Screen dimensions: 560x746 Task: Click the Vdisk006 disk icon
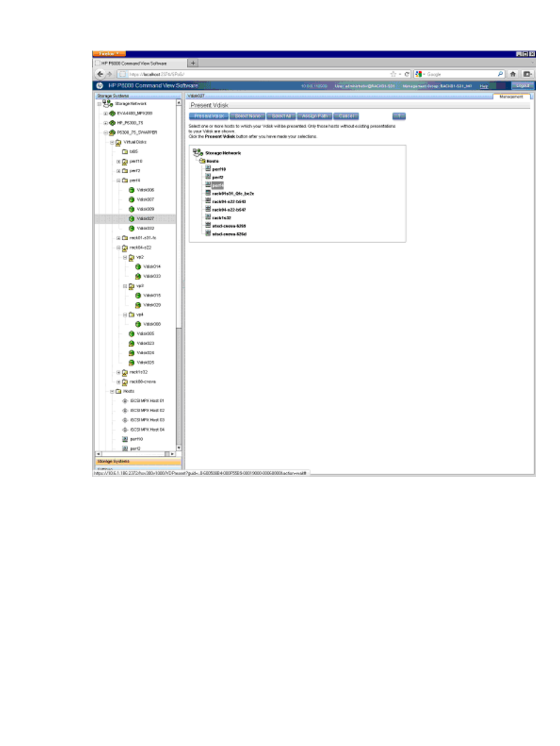131,190
